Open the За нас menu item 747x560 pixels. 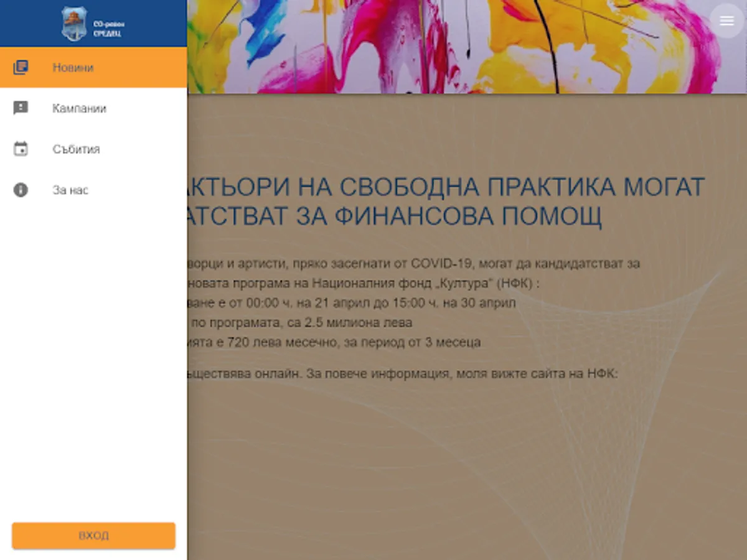[x=93, y=190]
